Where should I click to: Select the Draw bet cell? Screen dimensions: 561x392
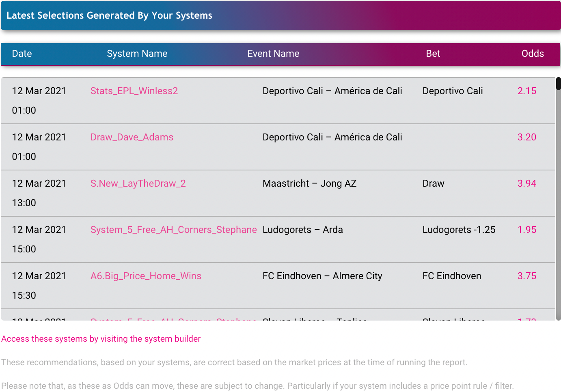coord(434,183)
